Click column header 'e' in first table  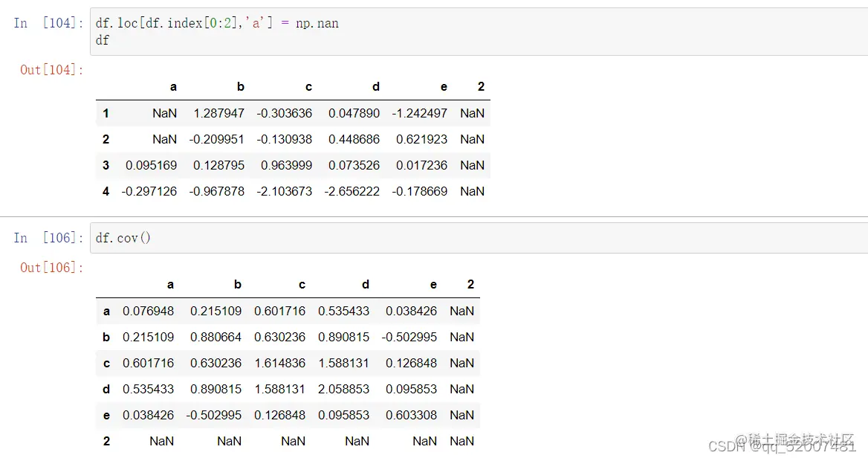(444, 87)
